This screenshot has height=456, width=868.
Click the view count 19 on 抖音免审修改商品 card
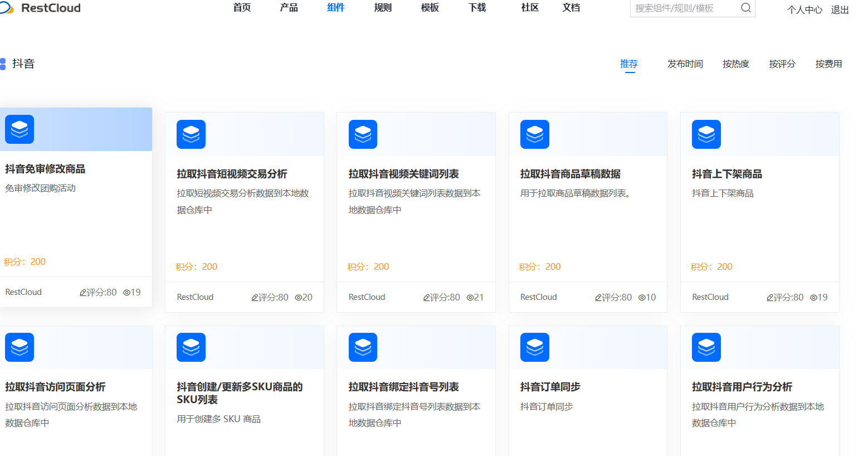[132, 292]
